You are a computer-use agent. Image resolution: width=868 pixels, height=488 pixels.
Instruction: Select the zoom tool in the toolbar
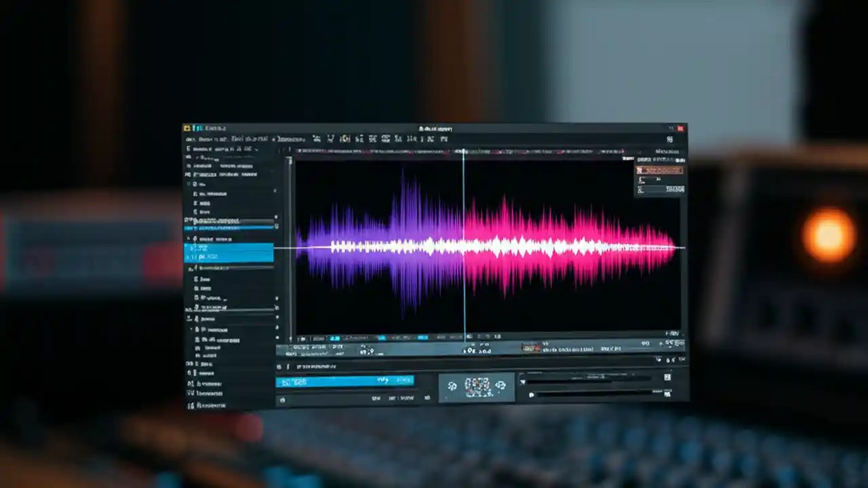(345, 139)
